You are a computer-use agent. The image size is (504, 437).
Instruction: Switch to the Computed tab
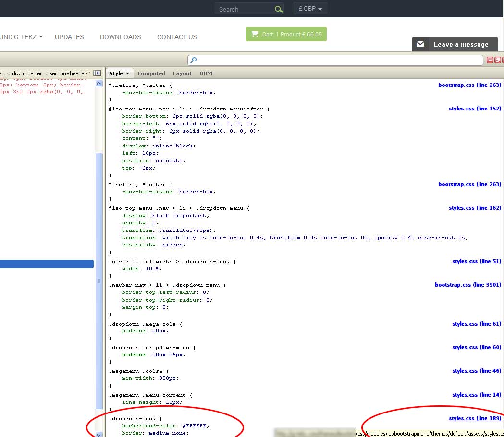[151, 73]
